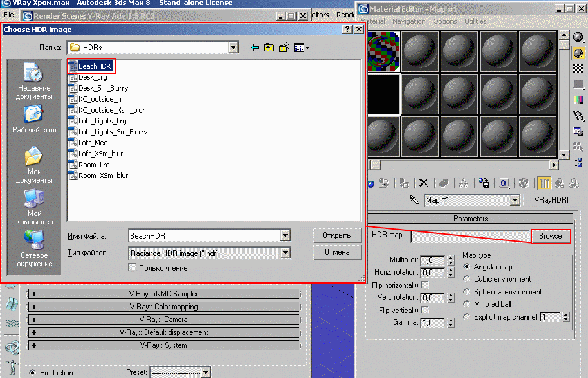Expand V-Ray:: rQMC Sampler rollout
Image resolution: width=588 pixels, height=378 pixels.
(164, 294)
